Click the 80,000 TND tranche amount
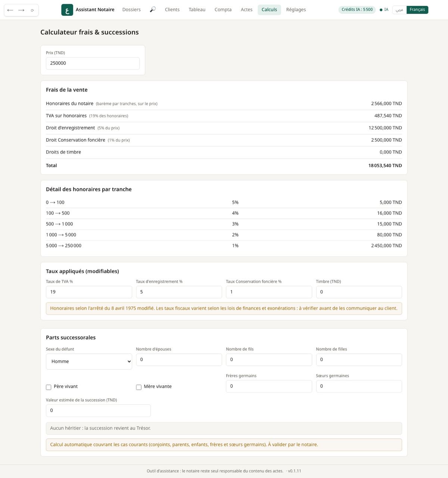This screenshot has width=448, height=478. [389, 235]
